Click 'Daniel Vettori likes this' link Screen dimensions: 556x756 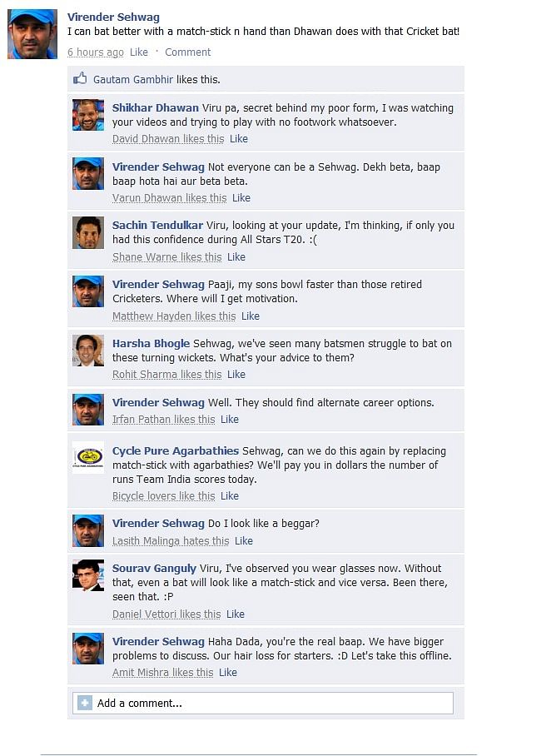(166, 614)
